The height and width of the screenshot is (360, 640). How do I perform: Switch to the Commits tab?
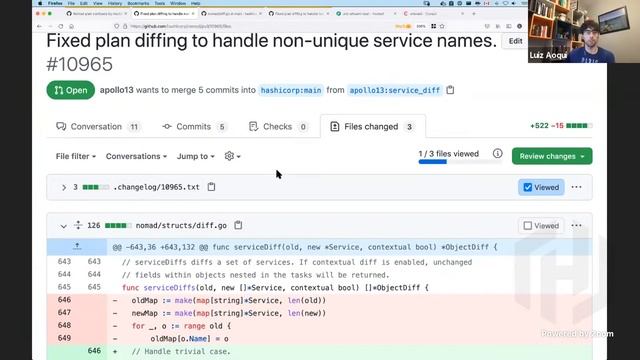[194, 127]
